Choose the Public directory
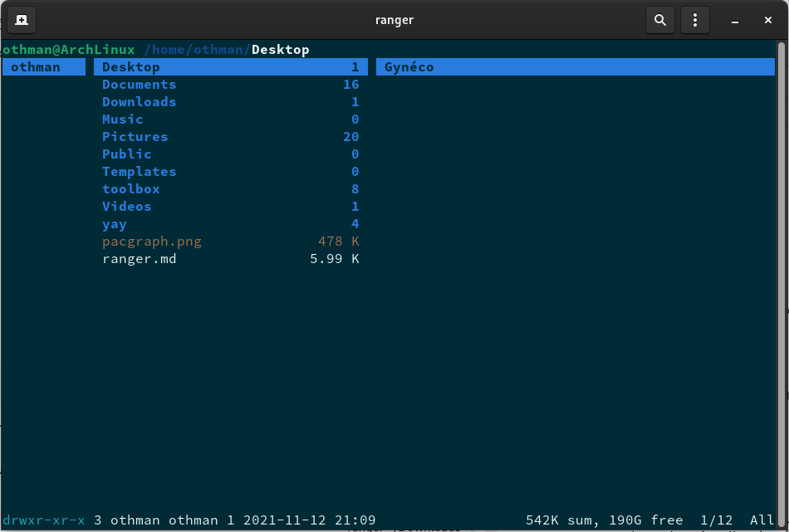Image resolution: width=789 pixels, height=532 pixels. [x=126, y=154]
